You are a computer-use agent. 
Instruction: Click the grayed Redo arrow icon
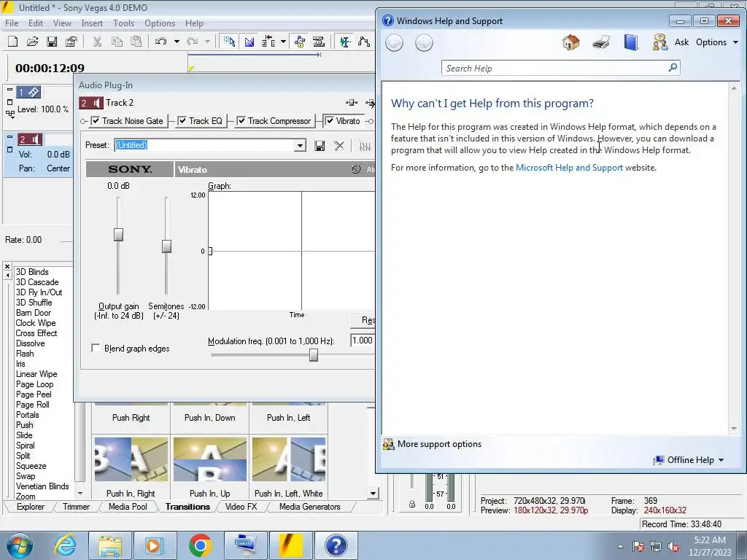192,42
